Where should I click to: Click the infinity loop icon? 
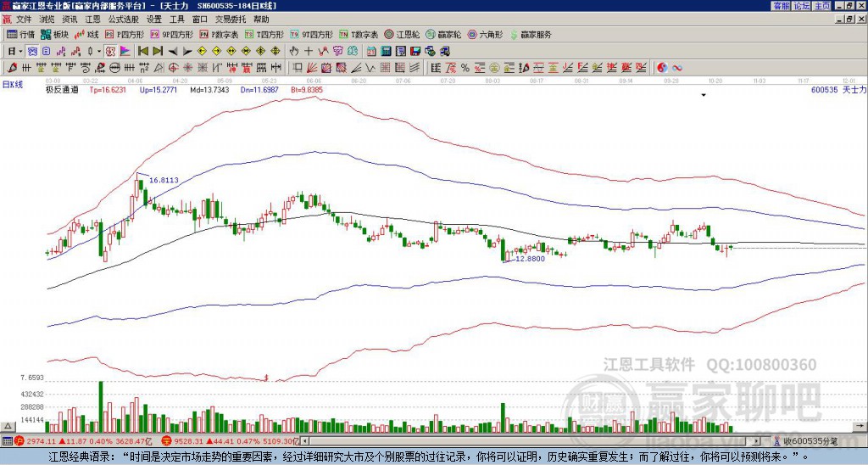pyautogui.click(x=676, y=68)
